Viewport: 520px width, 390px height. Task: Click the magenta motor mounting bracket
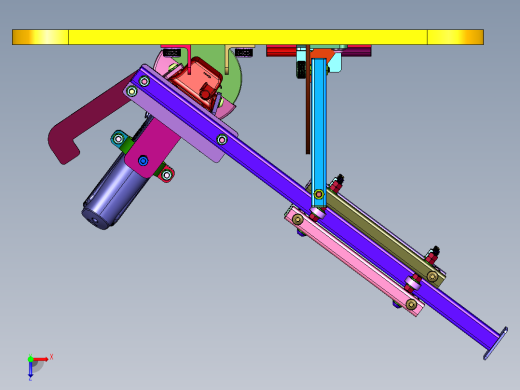[x=153, y=147]
